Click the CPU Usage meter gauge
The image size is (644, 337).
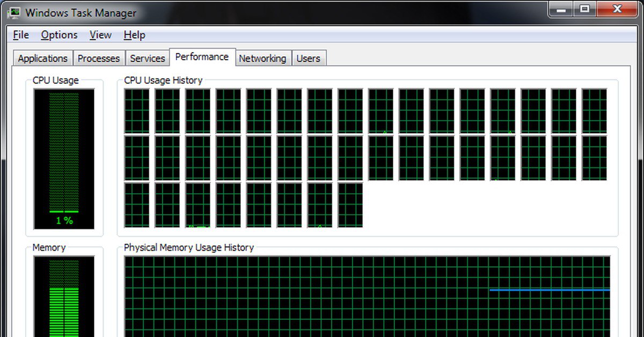click(x=64, y=159)
